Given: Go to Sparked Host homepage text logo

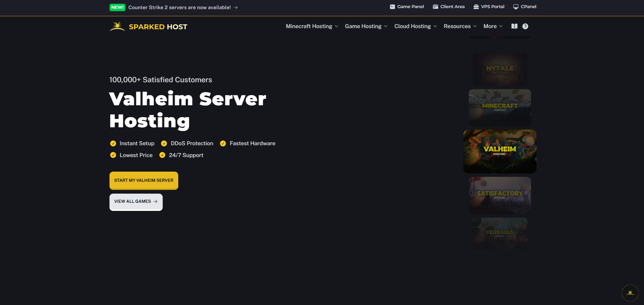Looking at the screenshot, I should [158, 27].
